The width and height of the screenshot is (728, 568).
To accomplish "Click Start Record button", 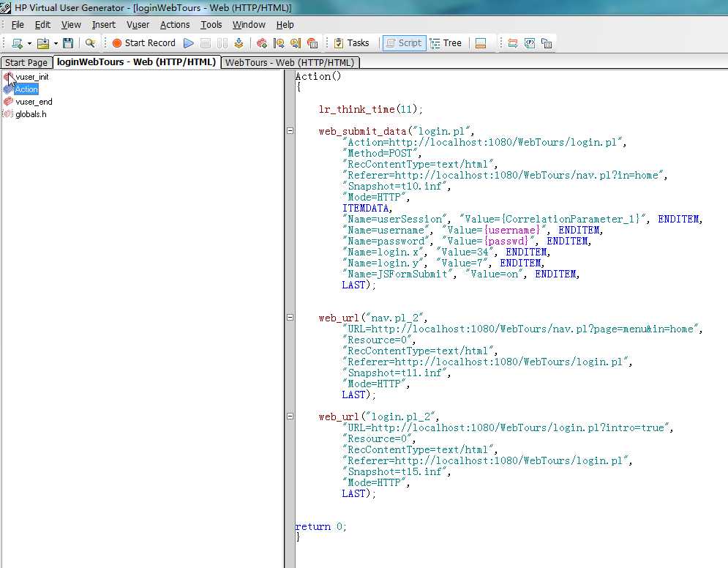I will pos(144,43).
